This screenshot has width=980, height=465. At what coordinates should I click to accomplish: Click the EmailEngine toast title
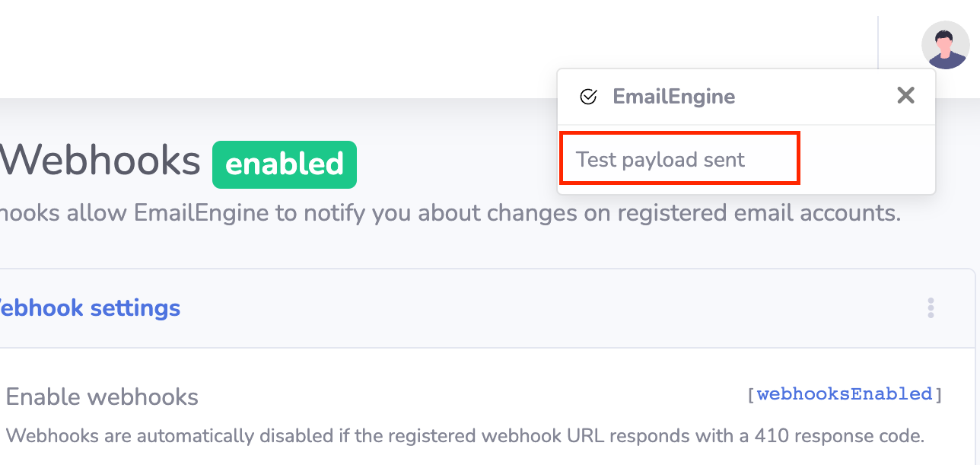coord(673,97)
